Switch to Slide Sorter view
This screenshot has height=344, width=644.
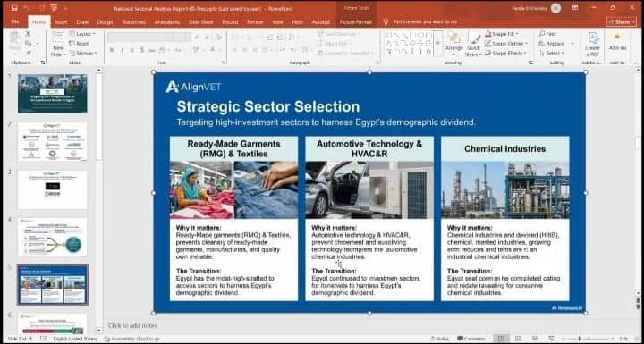(518, 339)
